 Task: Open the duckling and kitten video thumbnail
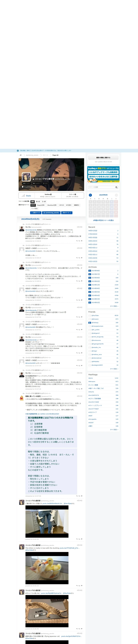pos(47,568)
